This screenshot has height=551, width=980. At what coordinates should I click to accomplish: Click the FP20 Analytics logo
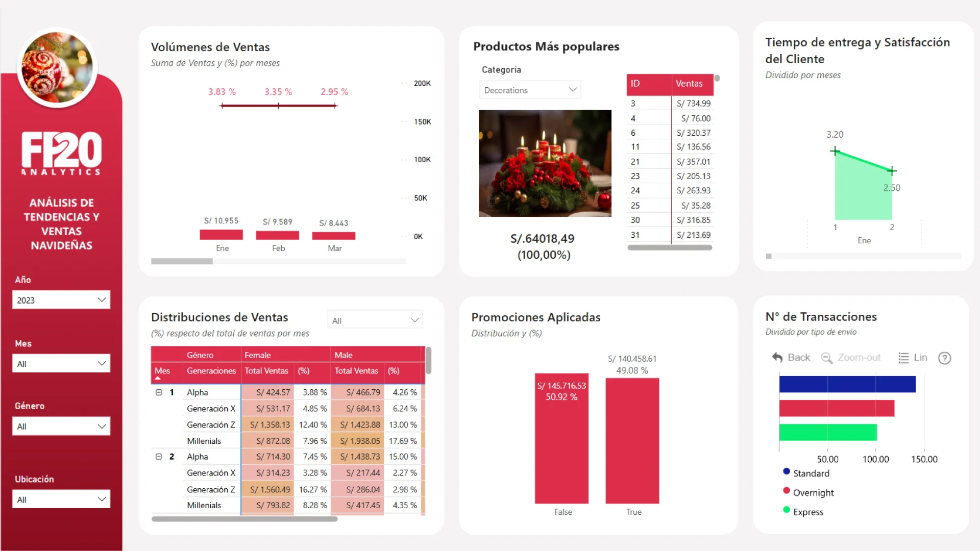(61, 153)
